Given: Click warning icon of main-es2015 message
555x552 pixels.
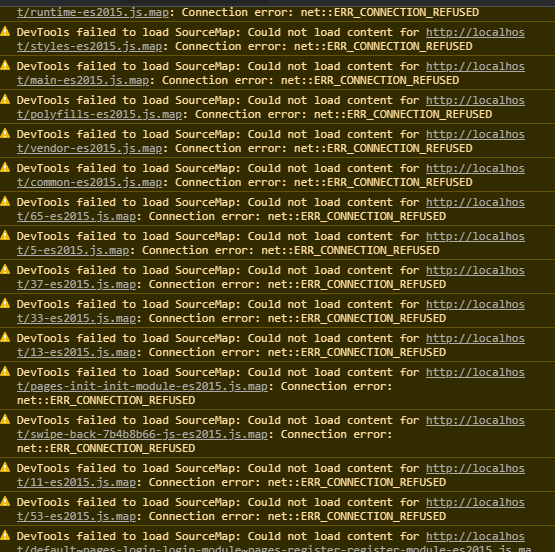Looking at the screenshot, I should coord(5,66).
